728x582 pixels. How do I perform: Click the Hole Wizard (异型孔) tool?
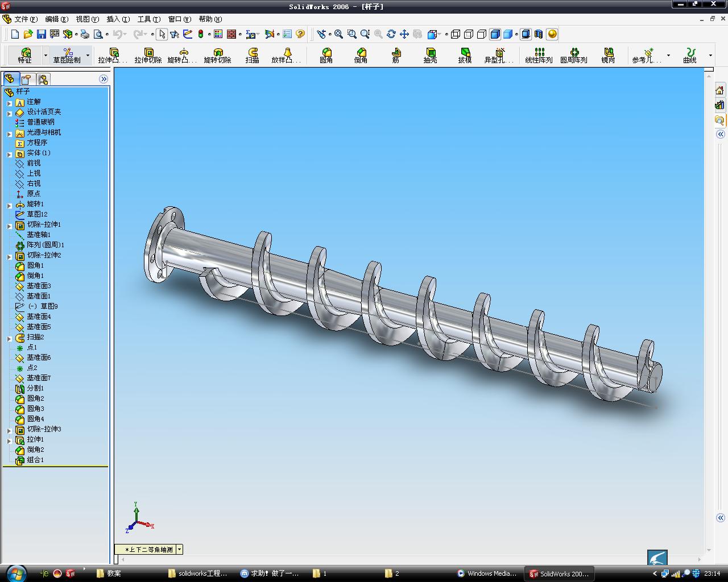[x=499, y=55]
